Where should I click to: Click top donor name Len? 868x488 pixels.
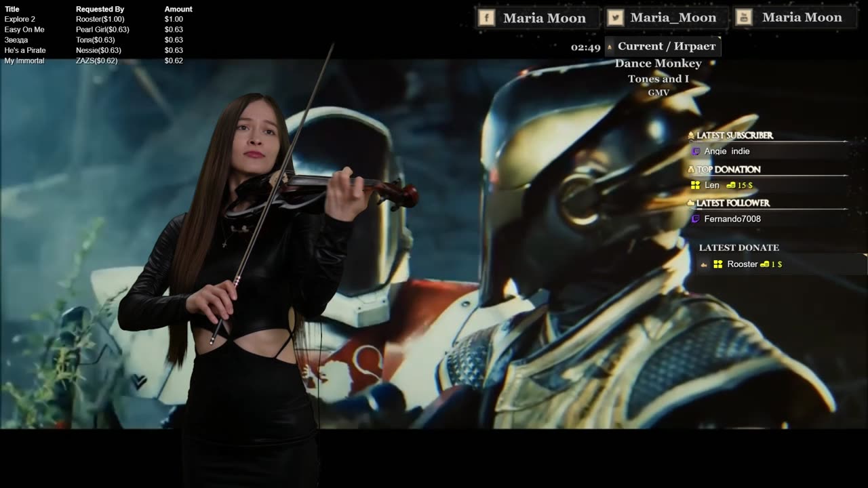point(712,185)
